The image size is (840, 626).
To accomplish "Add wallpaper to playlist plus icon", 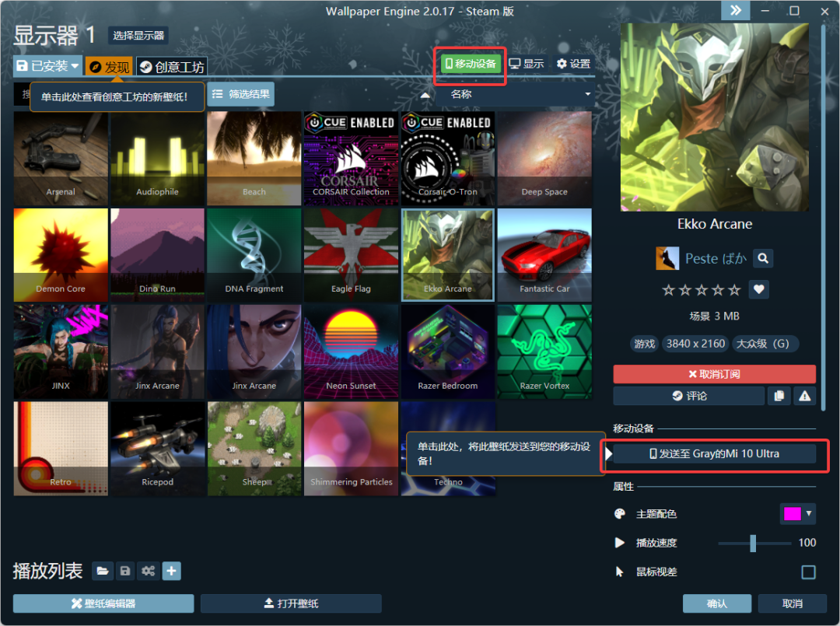I will [x=171, y=571].
